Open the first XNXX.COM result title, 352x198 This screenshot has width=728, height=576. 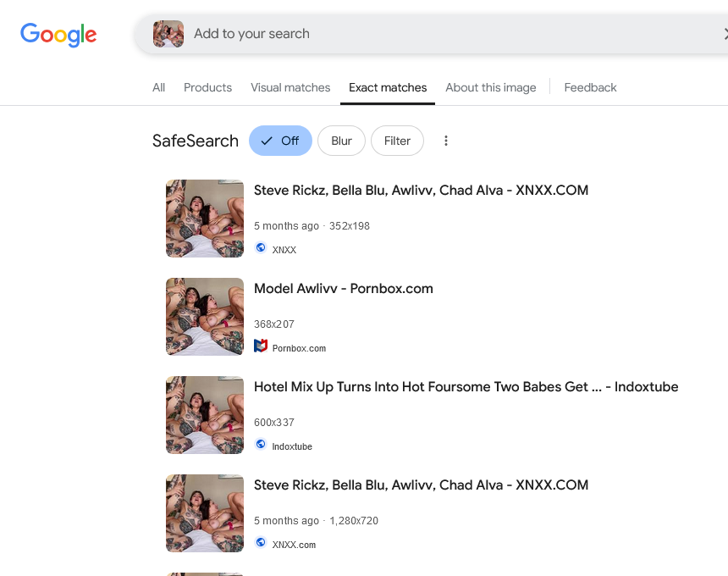tap(421, 190)
